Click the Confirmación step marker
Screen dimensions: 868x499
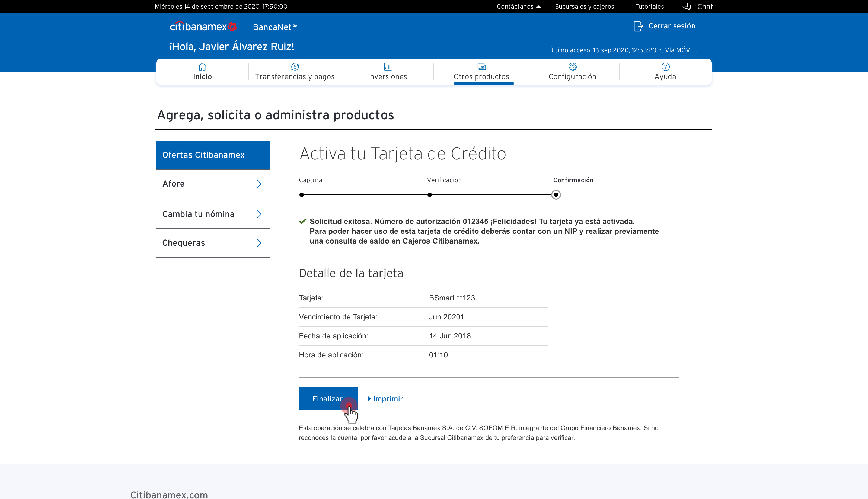click(556, 195)
